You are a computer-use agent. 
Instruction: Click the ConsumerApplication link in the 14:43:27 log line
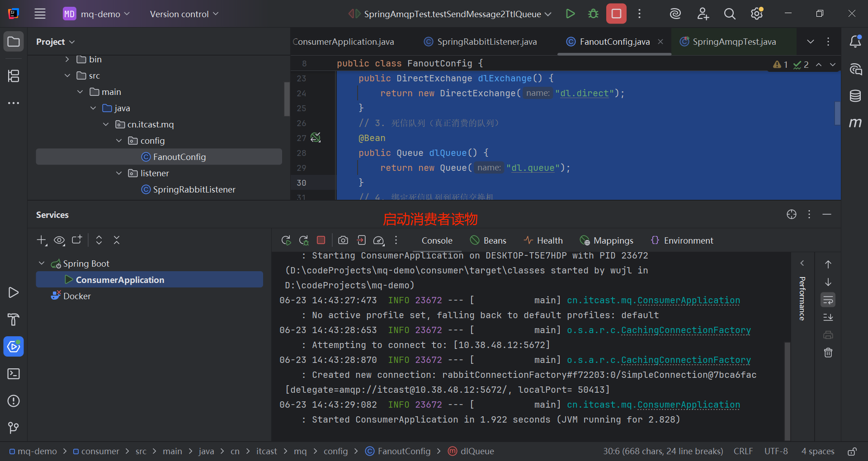[x=653, y=300]
